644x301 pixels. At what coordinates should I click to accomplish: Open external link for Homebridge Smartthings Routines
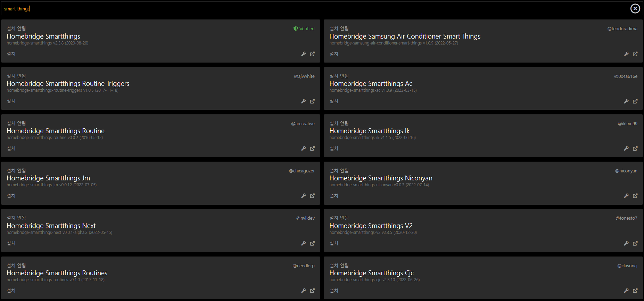click(312, 291)
